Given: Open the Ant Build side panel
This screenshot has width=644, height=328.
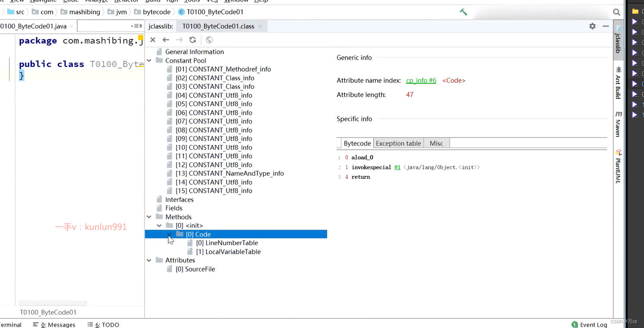Looking at the screenshot, I should point(618,82).
